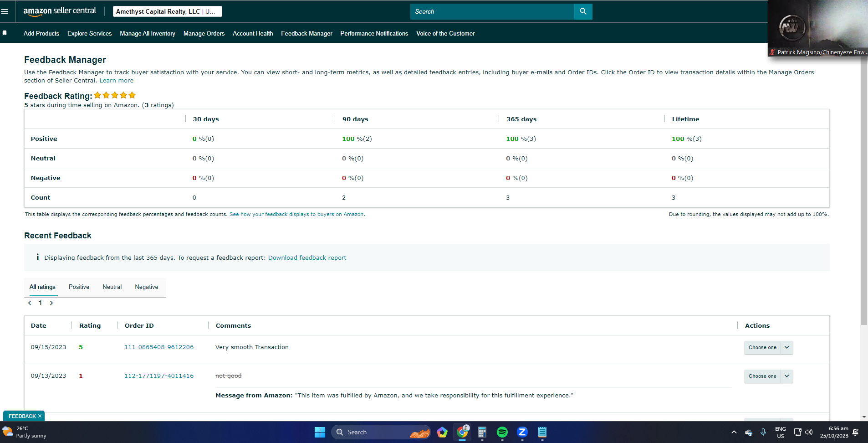Click the Learn more link
This screenshot has height=443, width=868.
117,80
